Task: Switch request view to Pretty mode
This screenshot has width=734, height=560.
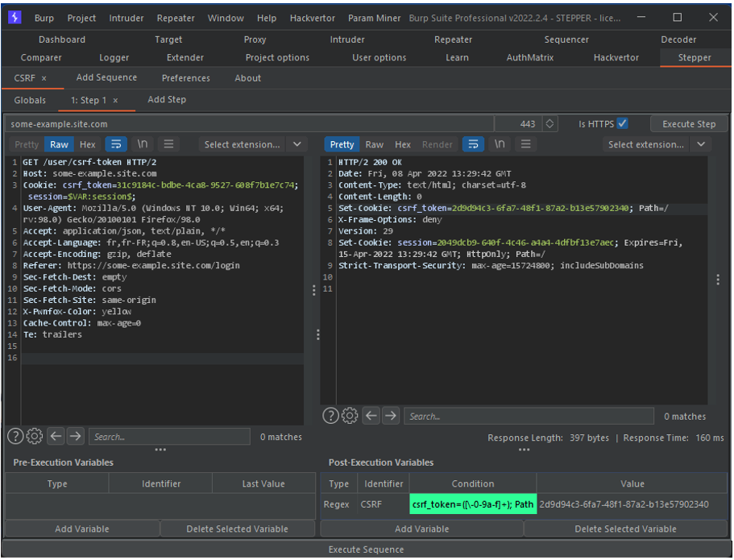Action: click(27, 144)
